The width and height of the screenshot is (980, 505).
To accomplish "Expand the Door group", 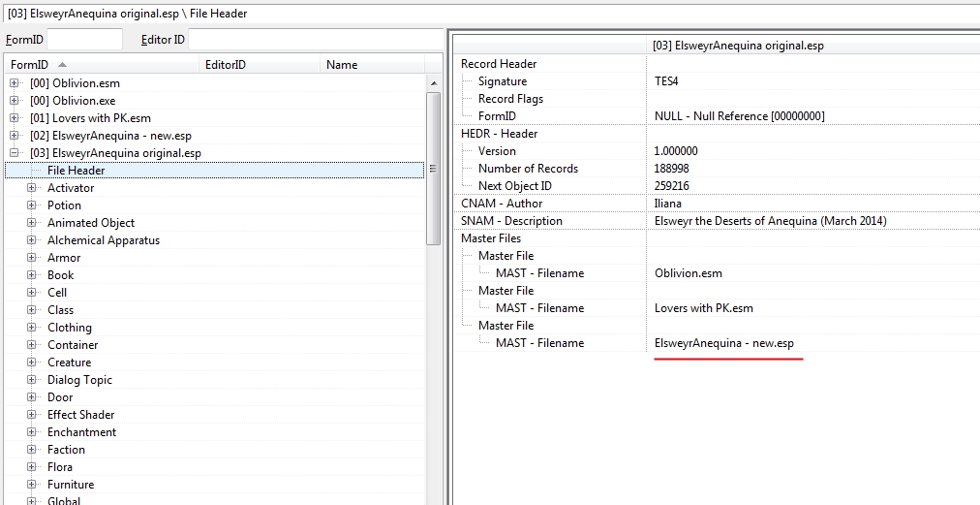I will pos(32,397).
